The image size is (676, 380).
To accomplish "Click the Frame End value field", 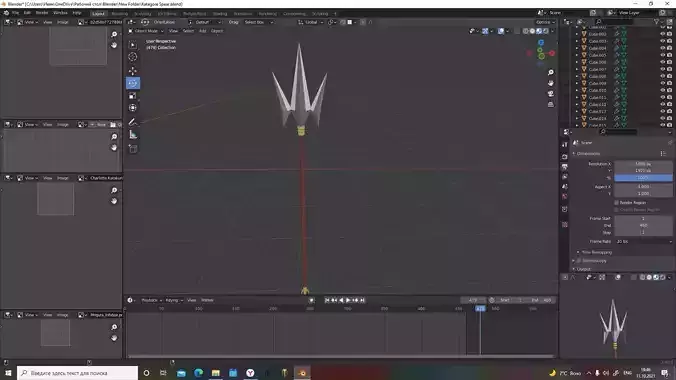I will [x=643, y=225].
